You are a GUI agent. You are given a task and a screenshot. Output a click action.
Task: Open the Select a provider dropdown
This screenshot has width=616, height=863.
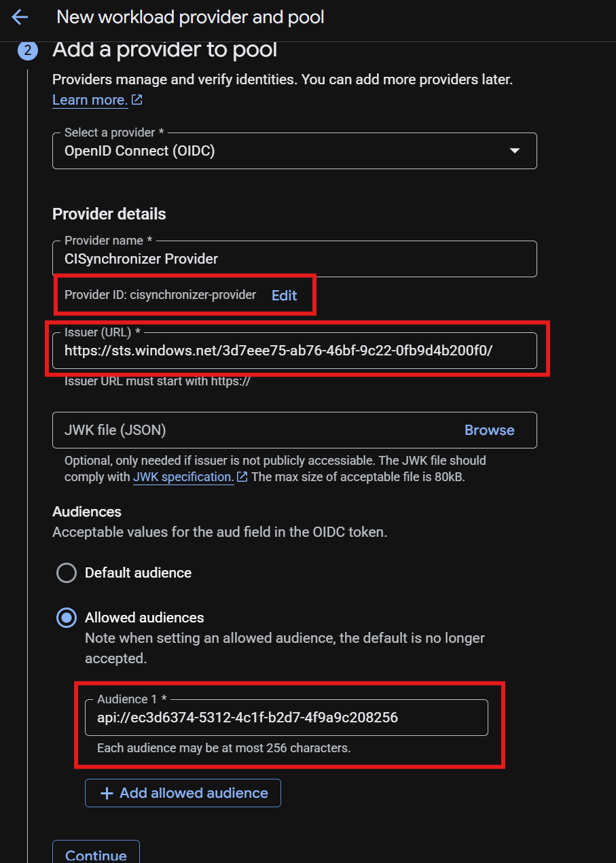pyautogui.click(x=295, y=151)
